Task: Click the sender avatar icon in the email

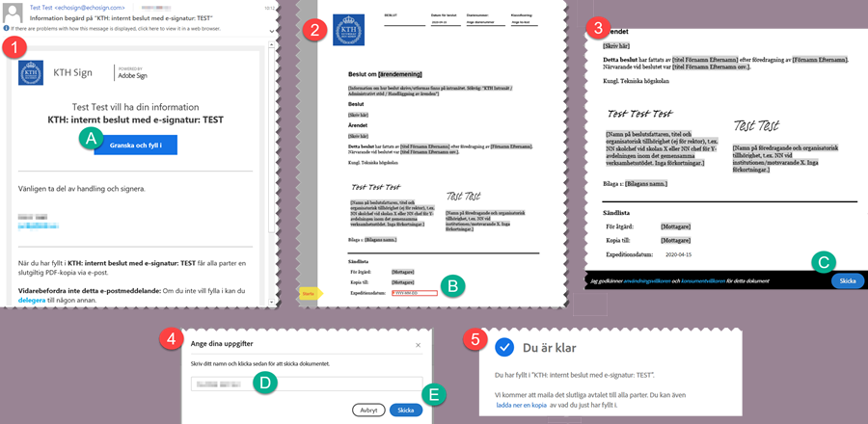Action: click(x=14, y=12)
